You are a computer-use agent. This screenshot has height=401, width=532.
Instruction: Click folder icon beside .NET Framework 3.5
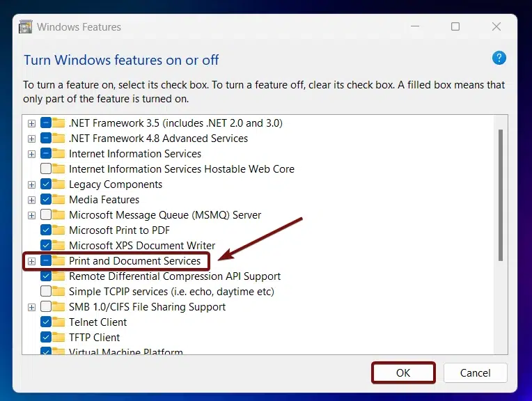point(58,123)
